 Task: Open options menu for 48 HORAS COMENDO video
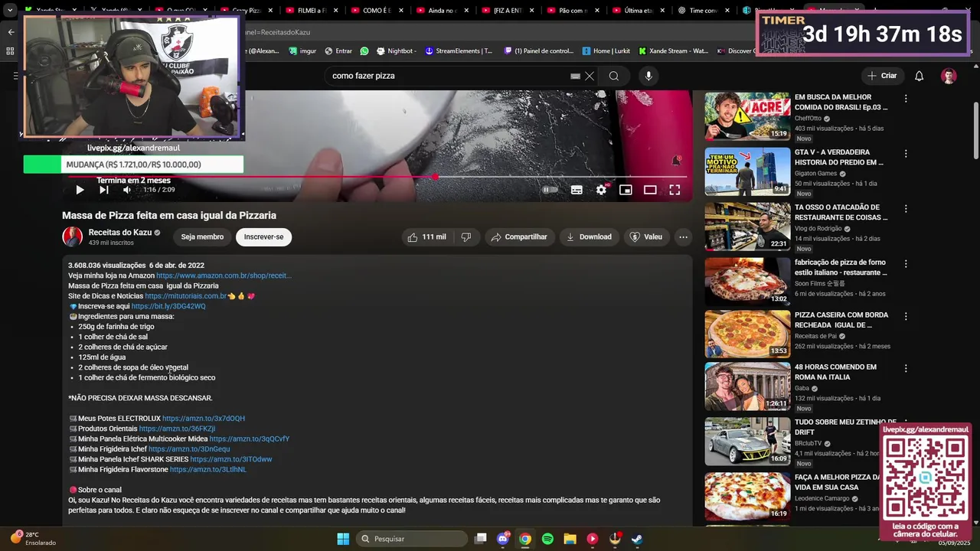tap(906, 368)
